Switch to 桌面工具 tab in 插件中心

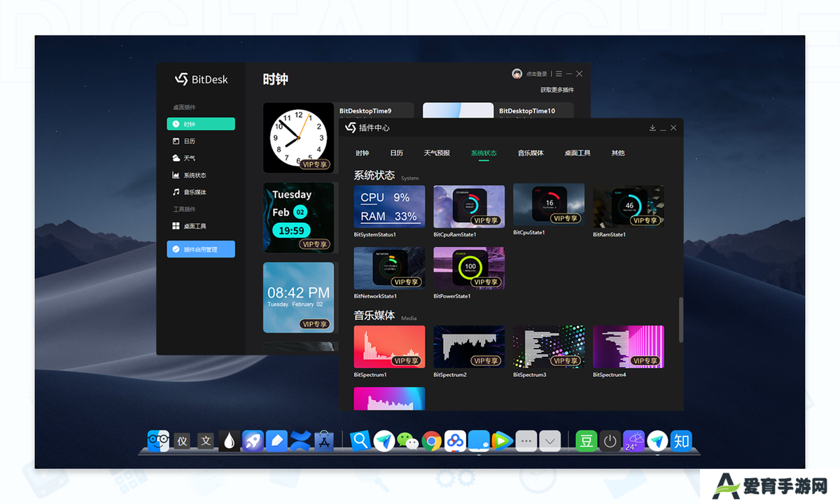click(x=577, y=153)
